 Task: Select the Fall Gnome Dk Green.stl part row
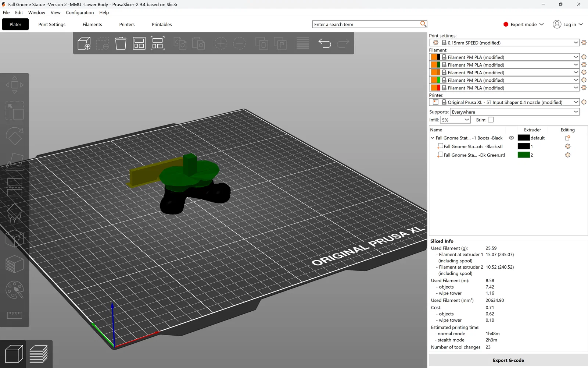click(x=474, y=155)
